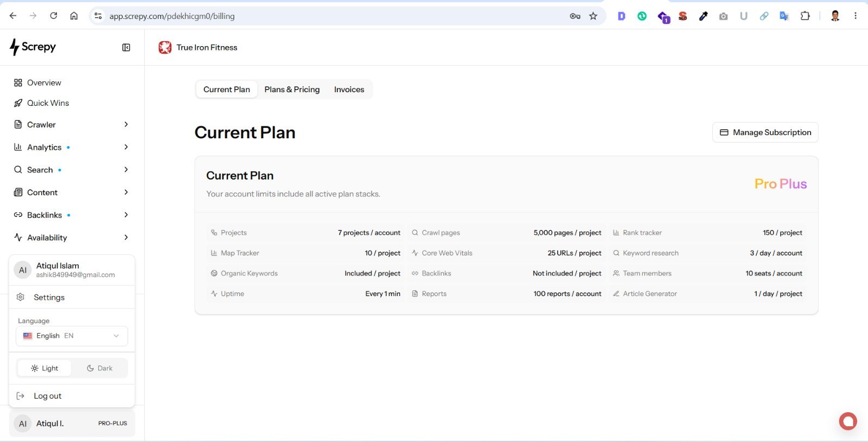Expand the Search section chevron
This screenshot has width=868, height=442.
point(126,170)
